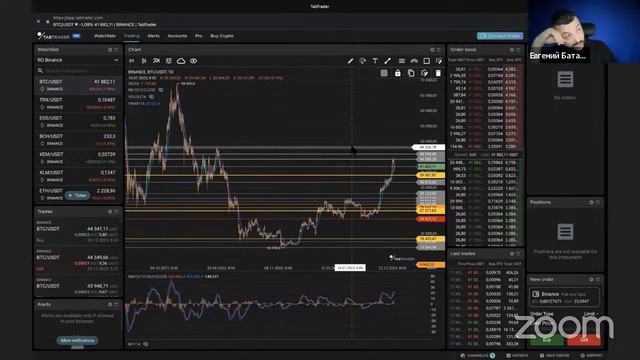
Task: Select the horizontal lines drawing tool
Action: pos(402,61)
